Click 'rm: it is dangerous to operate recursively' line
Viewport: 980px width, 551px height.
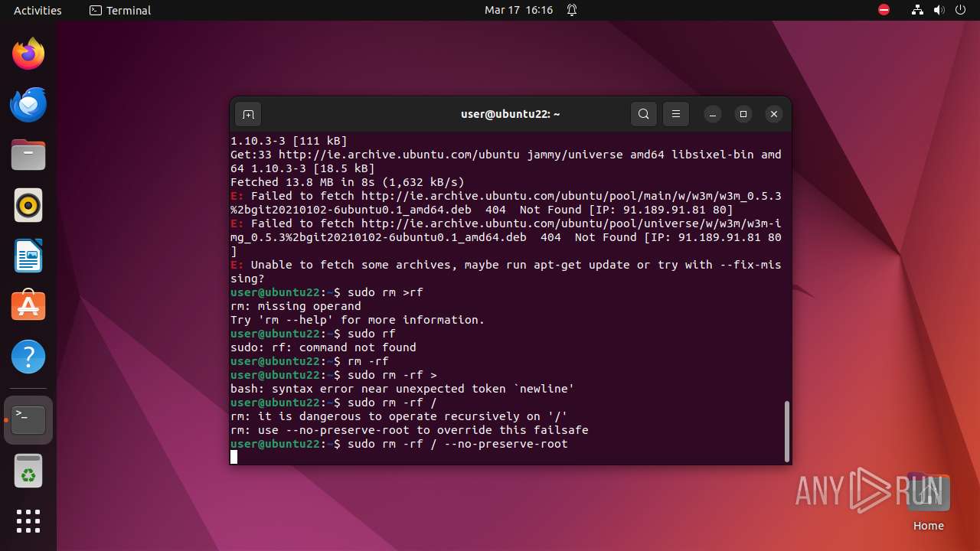[399, 416]
